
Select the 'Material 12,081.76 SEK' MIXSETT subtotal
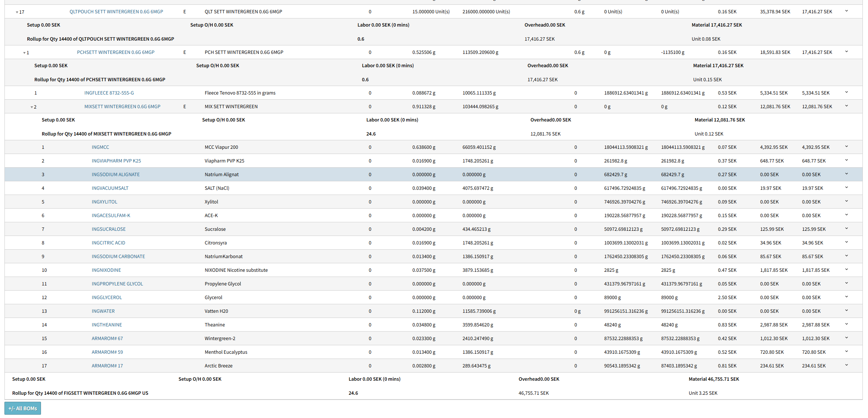pos(720,120)
